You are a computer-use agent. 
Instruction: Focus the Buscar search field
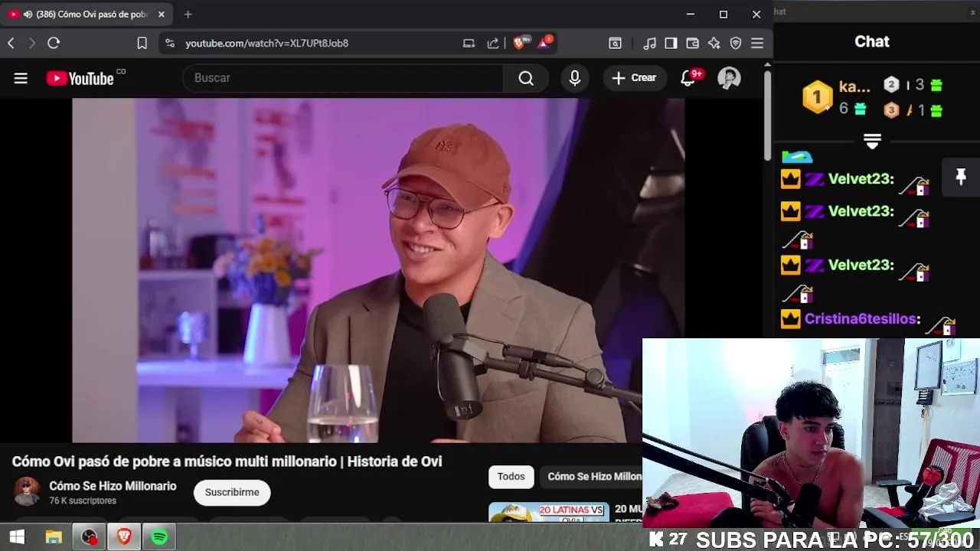tap(343, 78)
